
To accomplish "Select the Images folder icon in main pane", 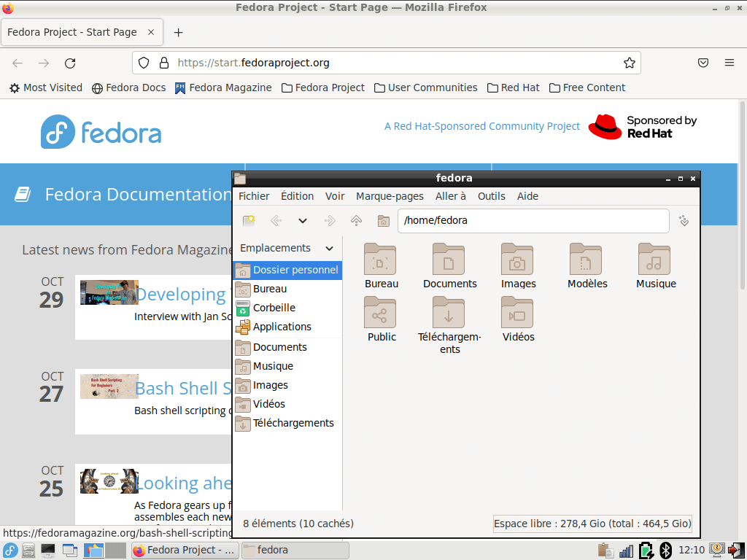I will point(517,260).
